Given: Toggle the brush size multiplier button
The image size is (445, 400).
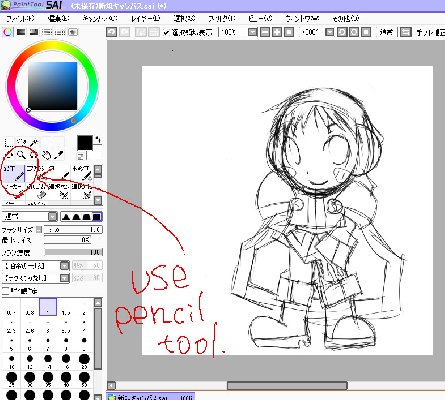Looking at the screenshot, I should coord(39,229).
